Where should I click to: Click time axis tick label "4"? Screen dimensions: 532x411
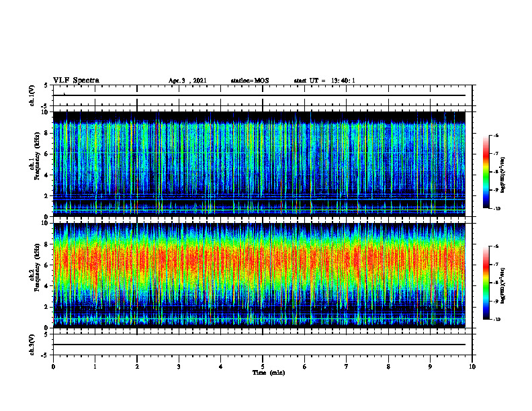coord(221,367)
